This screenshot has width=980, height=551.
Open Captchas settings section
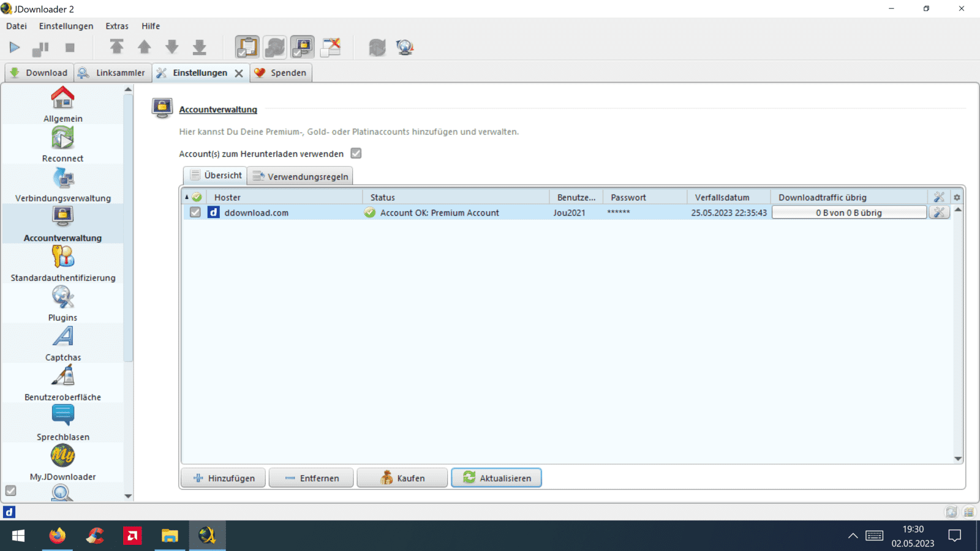coord(62,343)
